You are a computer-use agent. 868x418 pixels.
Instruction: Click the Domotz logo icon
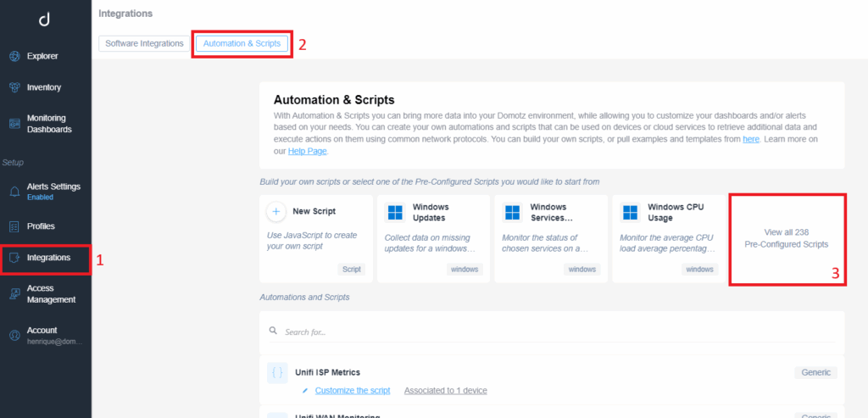[x=45, y=18]
